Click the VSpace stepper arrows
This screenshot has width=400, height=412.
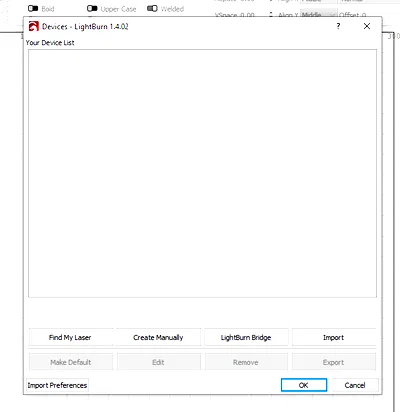(271, 15)
